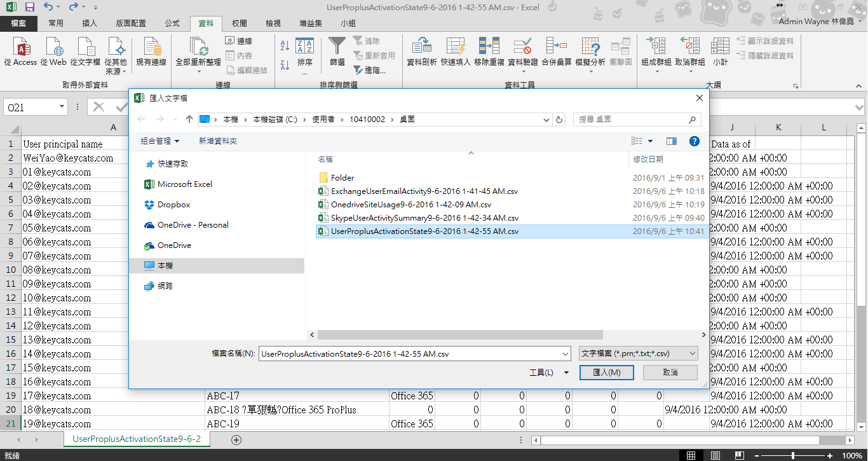This screenshot has width=868, height=461.
Task: Select the SkypeUserActivitySummary csv file
Action: point(418,218)
